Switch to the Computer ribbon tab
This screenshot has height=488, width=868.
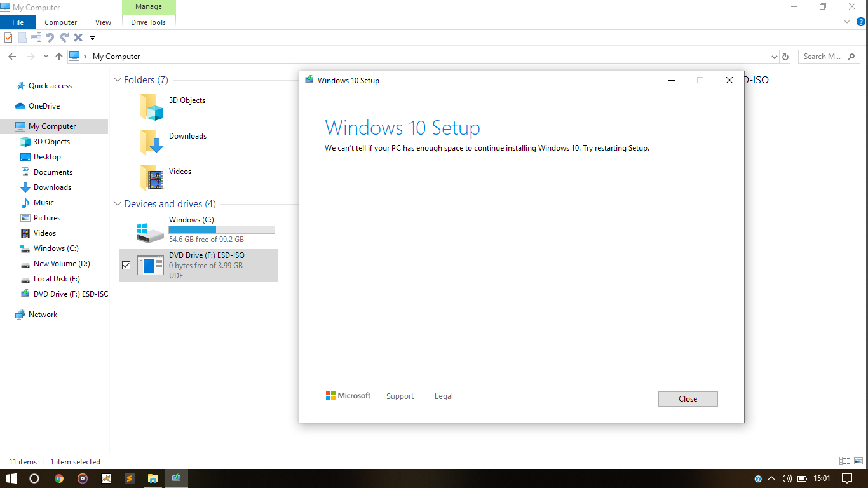pos(61,22)
